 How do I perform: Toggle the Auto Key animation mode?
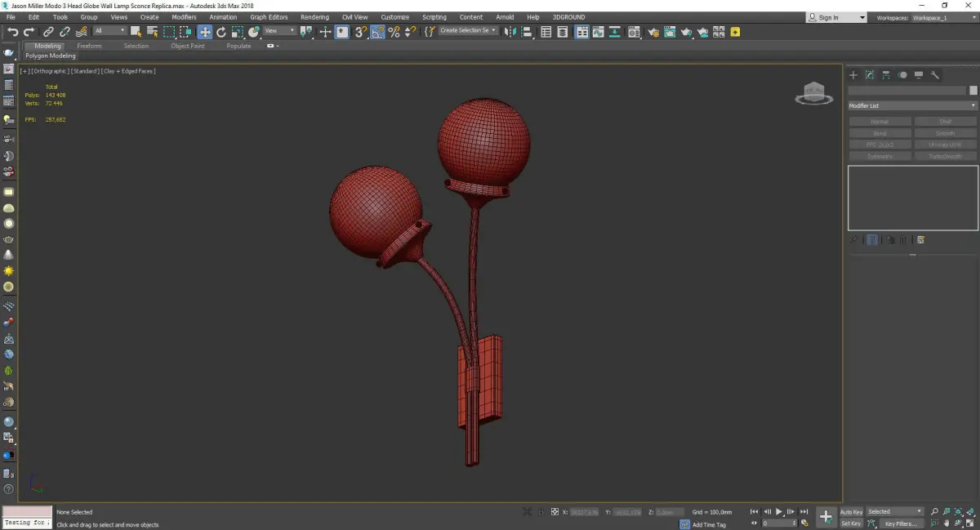pos(851,512)
